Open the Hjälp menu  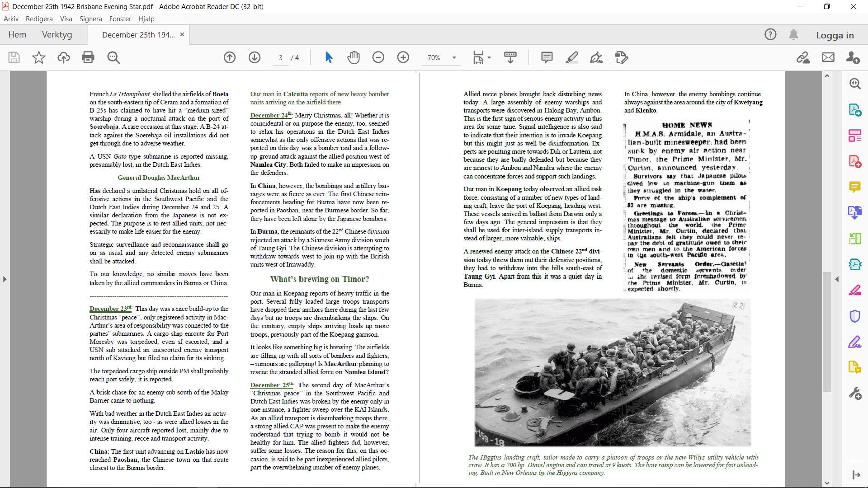146,19
